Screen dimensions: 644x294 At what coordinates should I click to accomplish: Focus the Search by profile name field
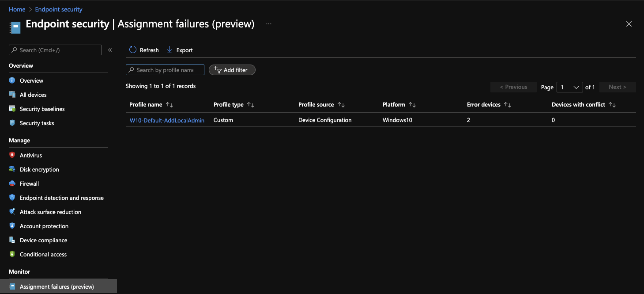(165, 70)
